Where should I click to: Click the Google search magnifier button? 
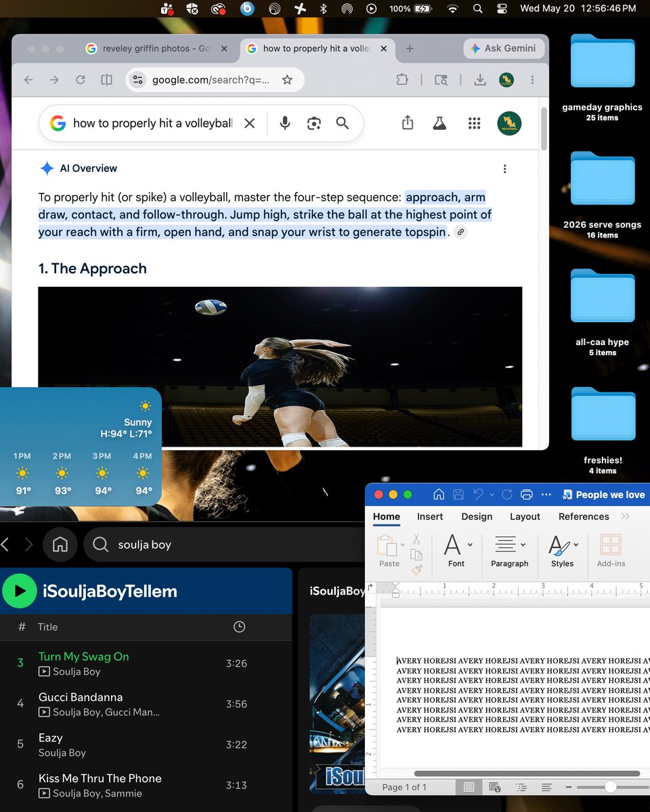point(343,123)
